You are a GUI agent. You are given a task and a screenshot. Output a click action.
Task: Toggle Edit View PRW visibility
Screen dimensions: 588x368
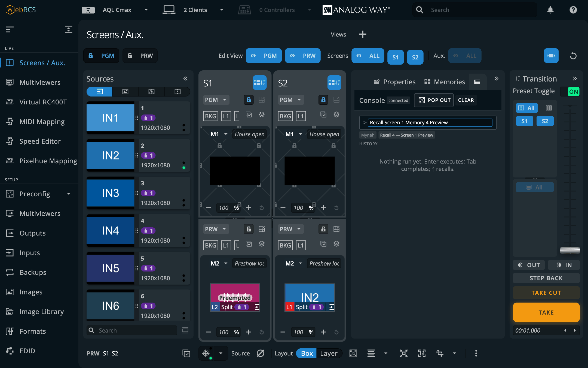point(303,56)
